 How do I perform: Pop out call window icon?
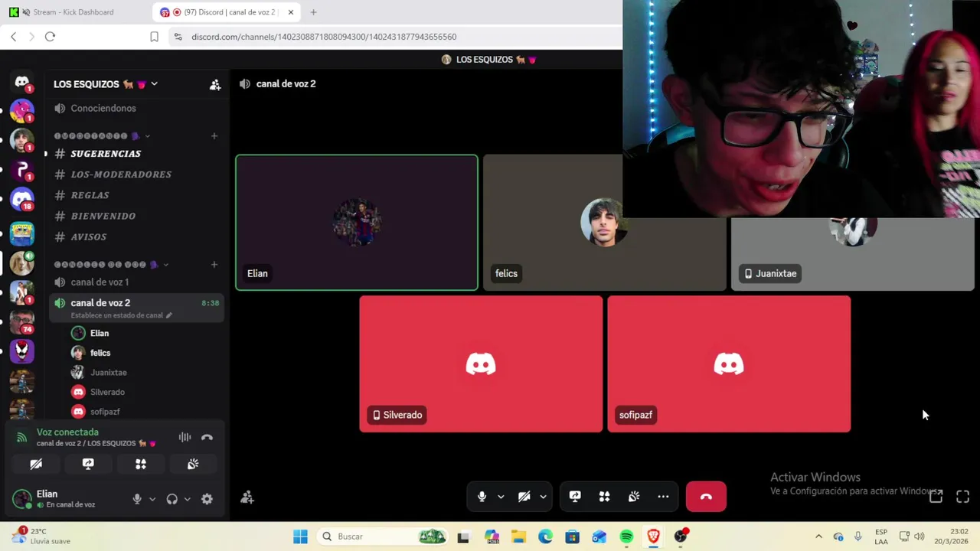pos(936,497)
